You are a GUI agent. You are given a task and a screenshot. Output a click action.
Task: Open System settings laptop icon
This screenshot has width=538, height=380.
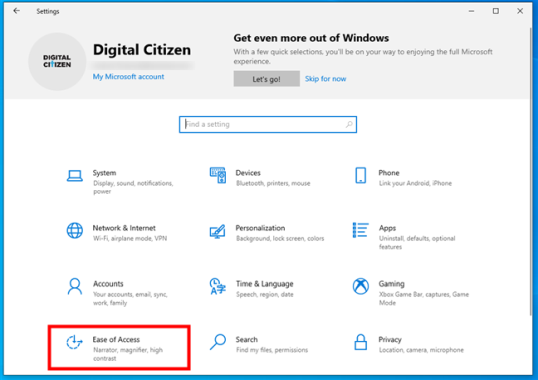point(74,176)
